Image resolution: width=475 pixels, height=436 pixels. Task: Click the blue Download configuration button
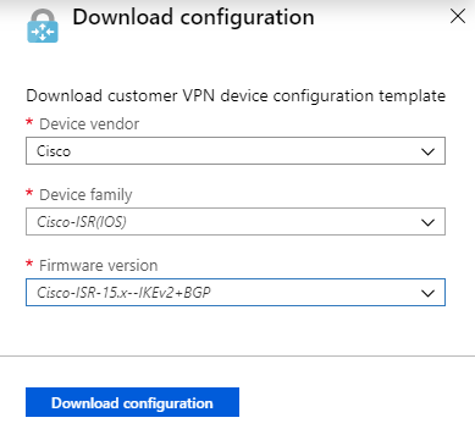(x=132, y=402)
